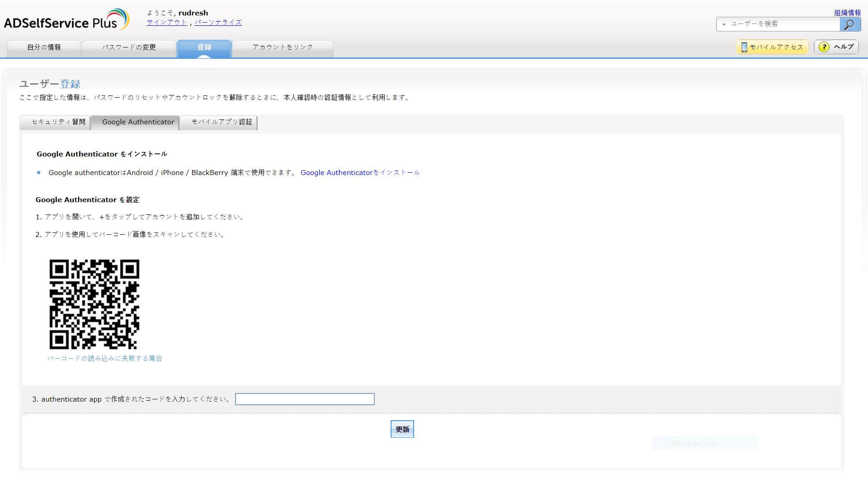Open the user search dropdown arrow
The width and height of the screenshot is (868, 488).
point(724,24)
